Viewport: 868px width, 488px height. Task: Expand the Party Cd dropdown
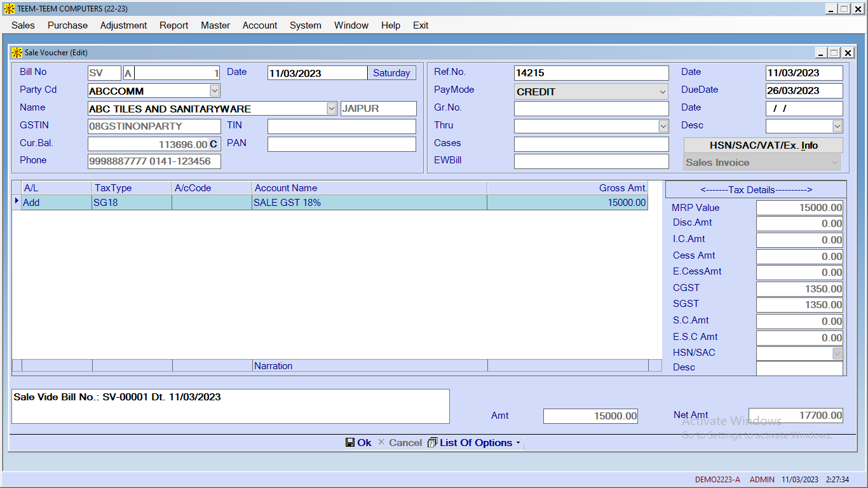[215, 91]
